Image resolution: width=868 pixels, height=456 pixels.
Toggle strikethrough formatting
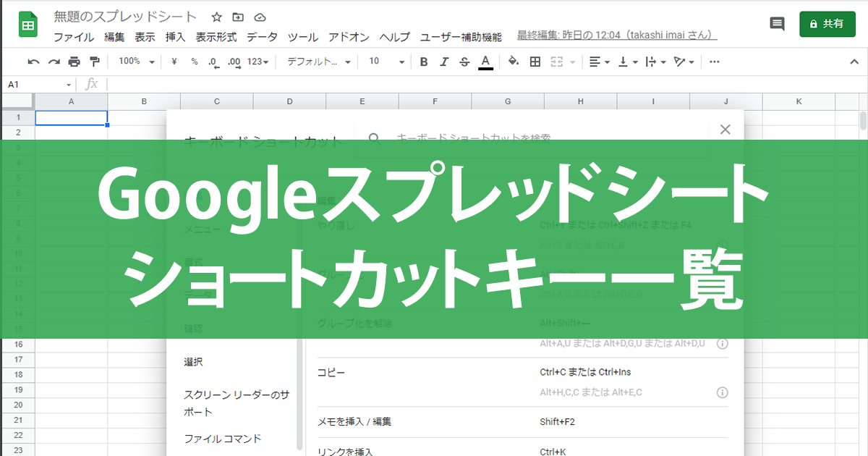click(x=464, y=62)
